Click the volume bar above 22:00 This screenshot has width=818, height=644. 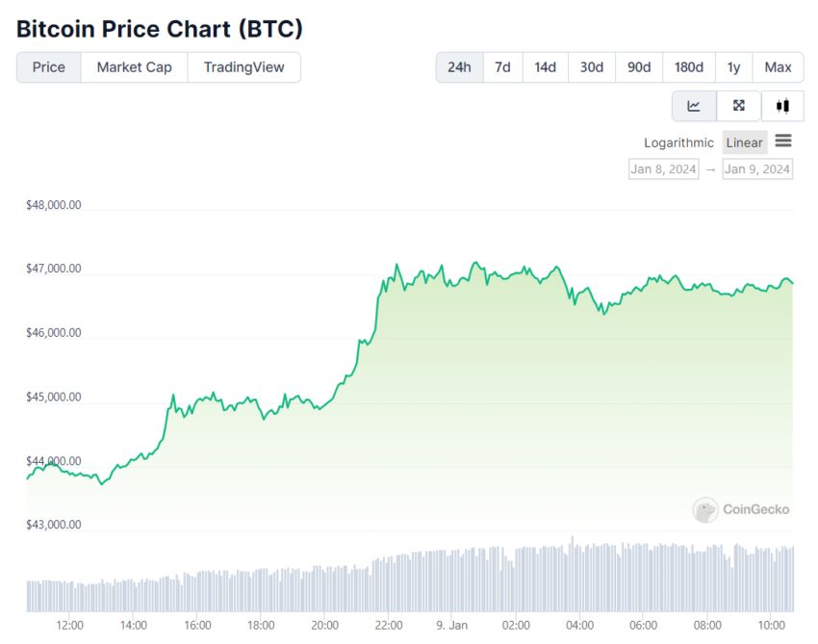389,584
